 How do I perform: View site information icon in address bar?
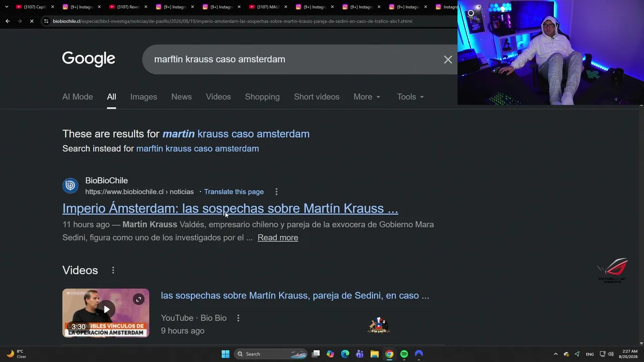point(46,21)
